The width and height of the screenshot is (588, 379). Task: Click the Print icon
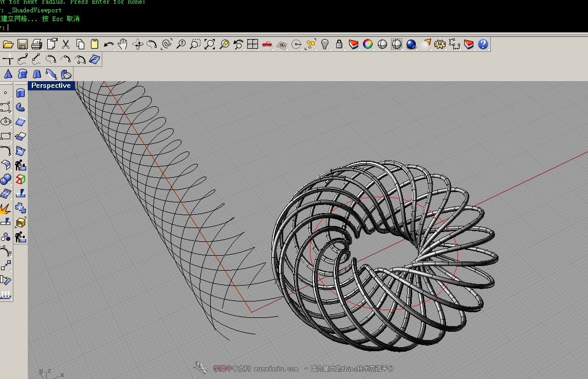[x=37, y=45]
